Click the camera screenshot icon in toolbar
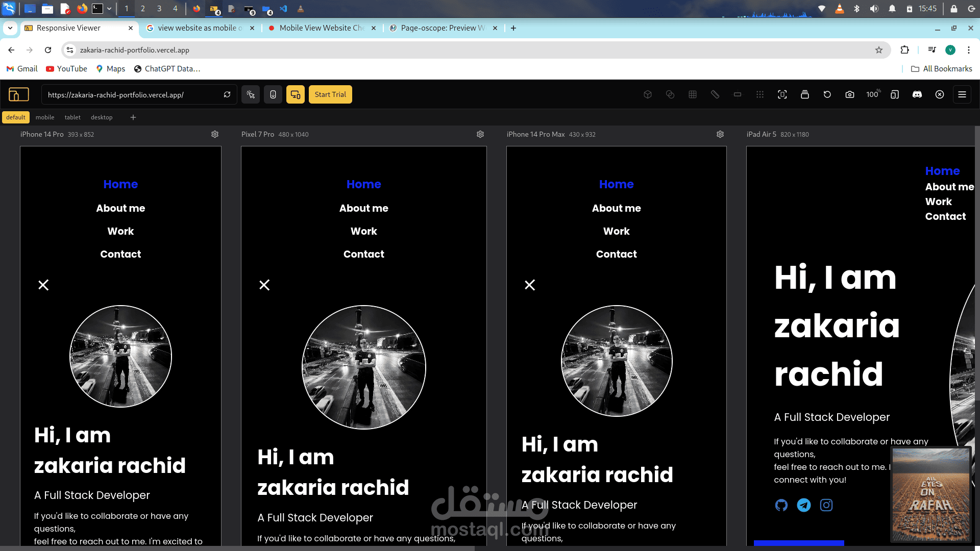 pyautogui.click(x=850, y=94)
